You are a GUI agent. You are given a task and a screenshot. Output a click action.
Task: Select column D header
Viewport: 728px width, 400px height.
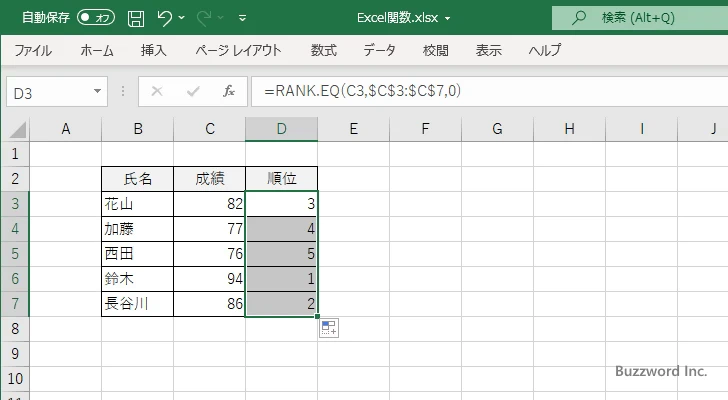281,129
